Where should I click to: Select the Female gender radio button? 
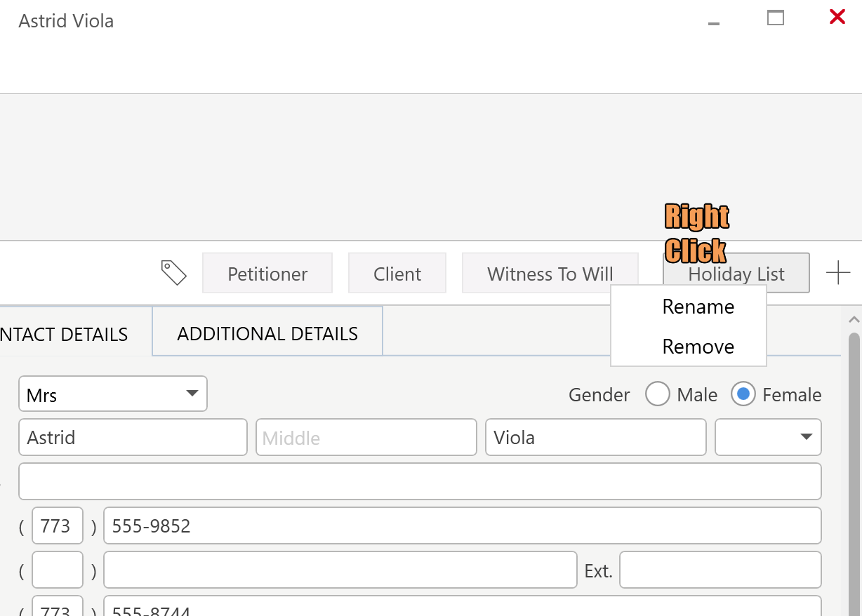[x=743, y=394]
